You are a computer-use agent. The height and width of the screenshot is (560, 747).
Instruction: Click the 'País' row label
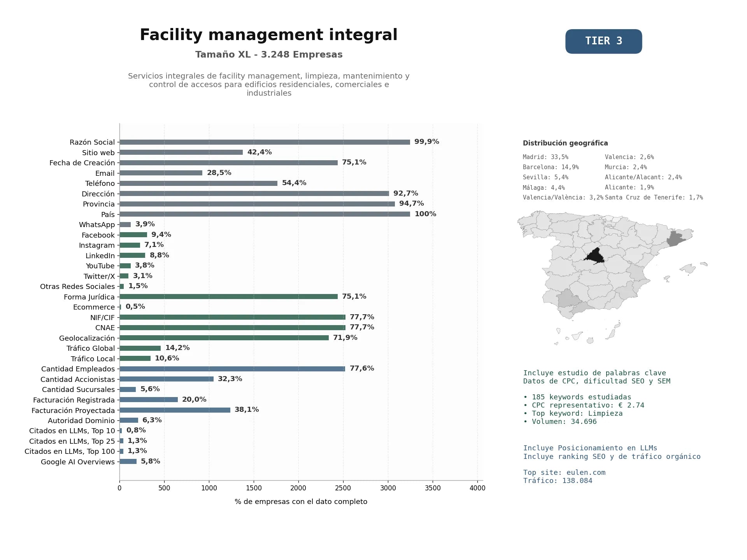[108, 214]
